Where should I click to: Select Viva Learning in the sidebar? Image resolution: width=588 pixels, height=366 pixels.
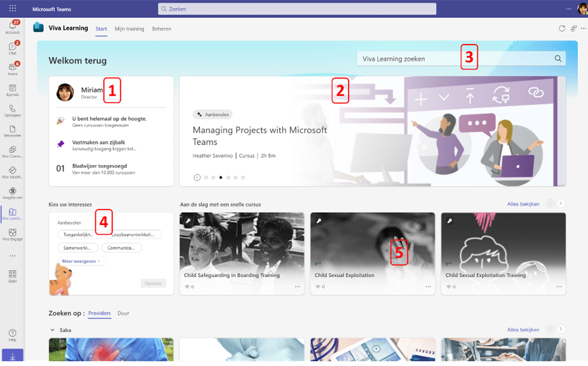[13, 214]
